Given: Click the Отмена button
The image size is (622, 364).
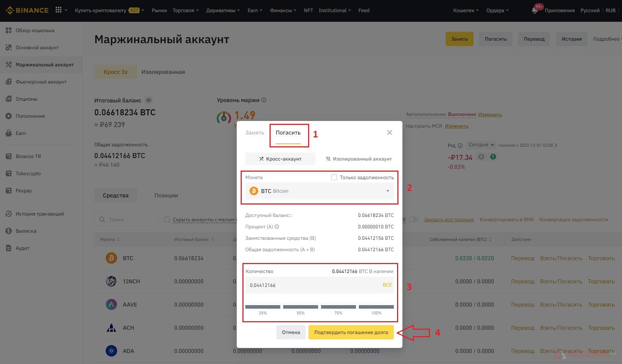Looking at the screenshot, I should pyautogui.click(x=291, y=332).
